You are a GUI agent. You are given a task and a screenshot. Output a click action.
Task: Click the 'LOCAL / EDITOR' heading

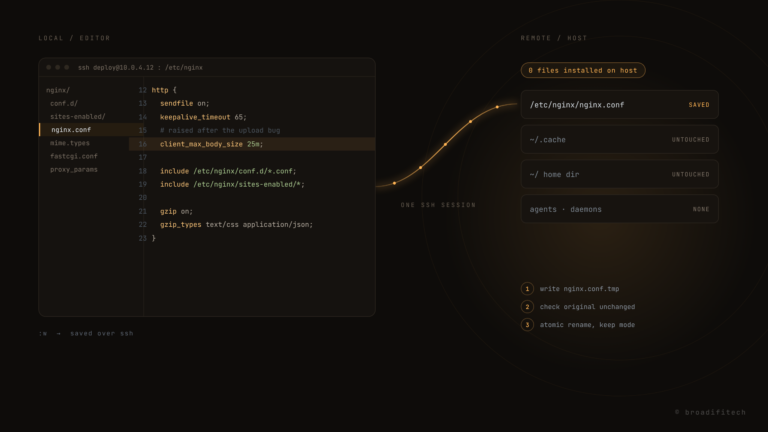pos(74,38)
